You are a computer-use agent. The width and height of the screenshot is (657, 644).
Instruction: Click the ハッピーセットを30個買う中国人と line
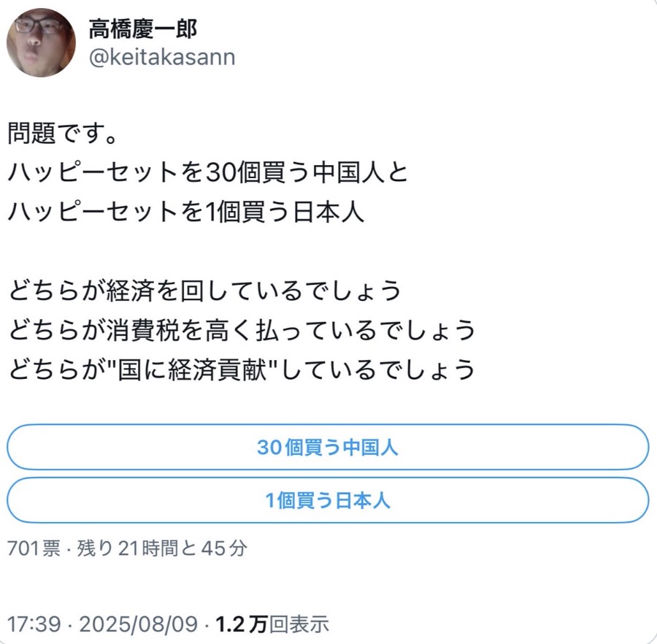coord(208,174)
